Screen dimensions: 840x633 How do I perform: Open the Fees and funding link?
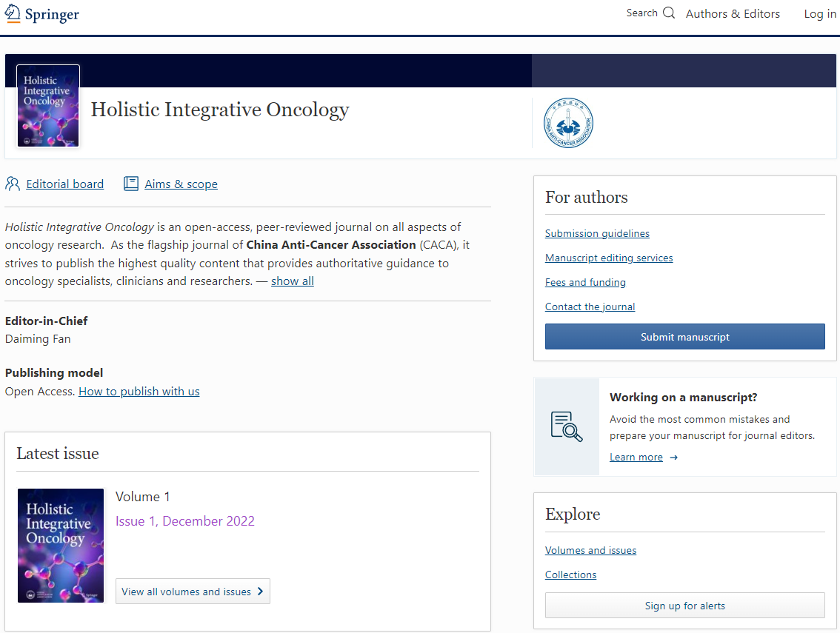pyautogui.click(x=585, y=282)
